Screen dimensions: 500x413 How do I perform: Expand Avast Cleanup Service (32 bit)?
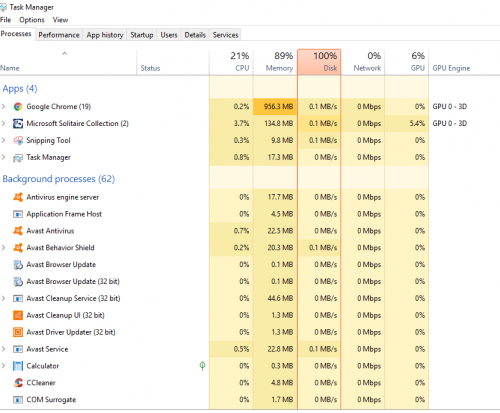pos(3,298)
